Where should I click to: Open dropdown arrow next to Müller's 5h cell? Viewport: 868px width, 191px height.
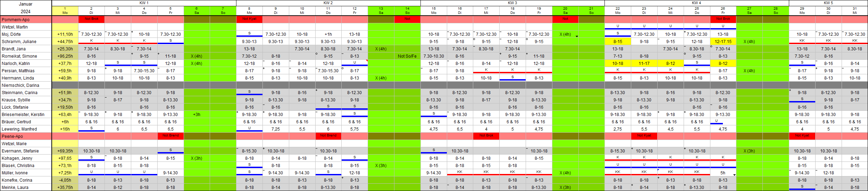coord(734,175)
